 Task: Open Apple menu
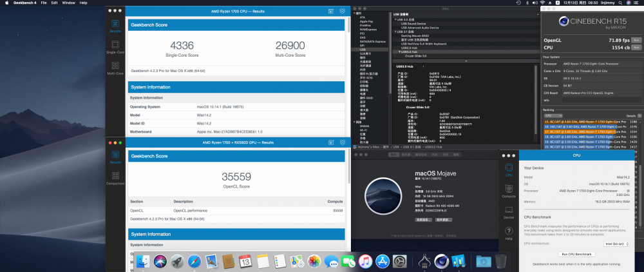tap(6, 3)
